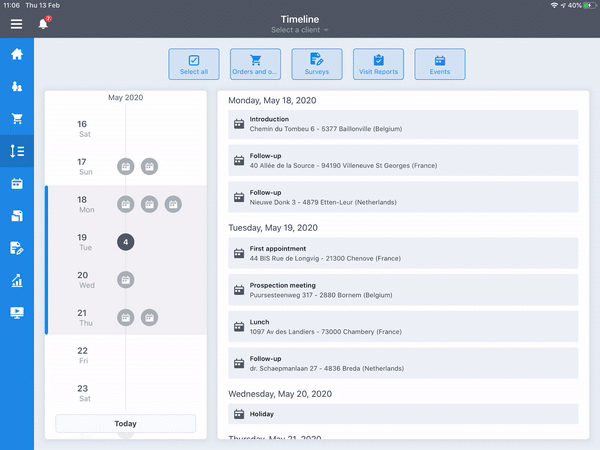
Task: Expand the Select a client dropdown
Action: click(300, 30)
